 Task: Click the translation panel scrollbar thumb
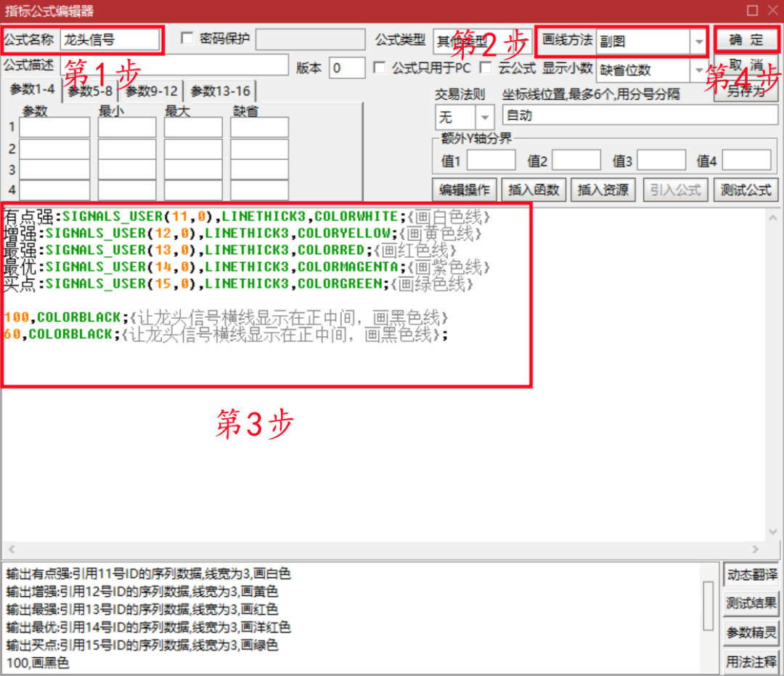(708, 606)
